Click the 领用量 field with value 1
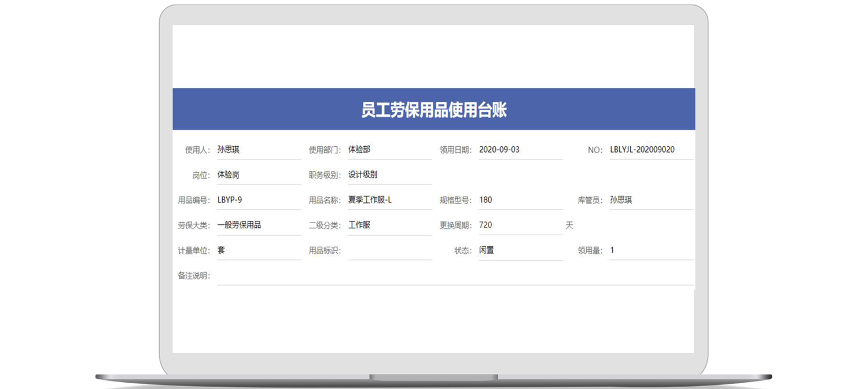Image resolution: width=868 pixels, height=389 pixels. pos(651,250)
